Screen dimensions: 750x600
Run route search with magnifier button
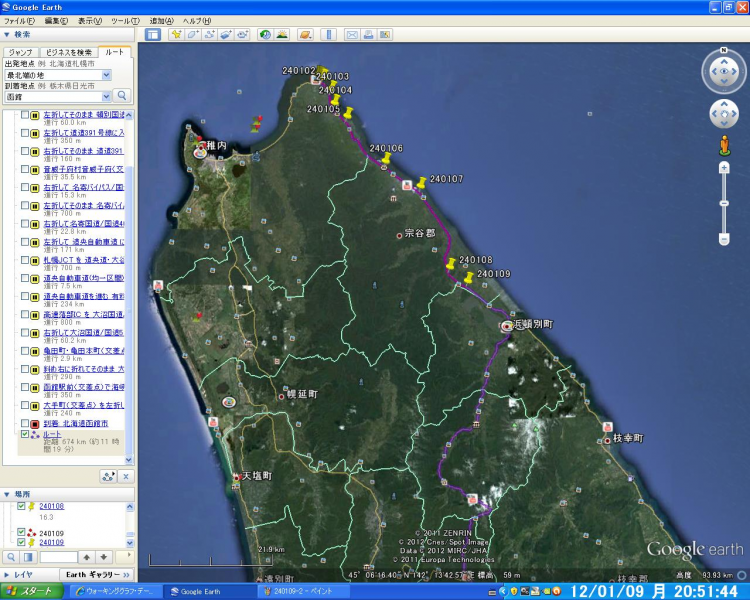pyautogui.click(x=122, y=96)
